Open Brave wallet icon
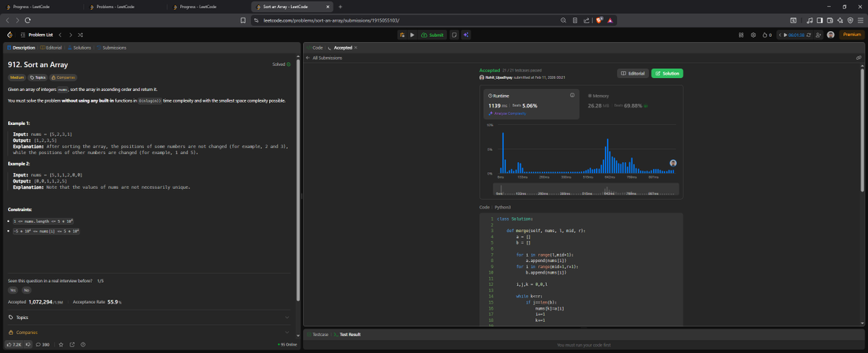Viewport: 868px width, 353px height. tap(830, 20)
